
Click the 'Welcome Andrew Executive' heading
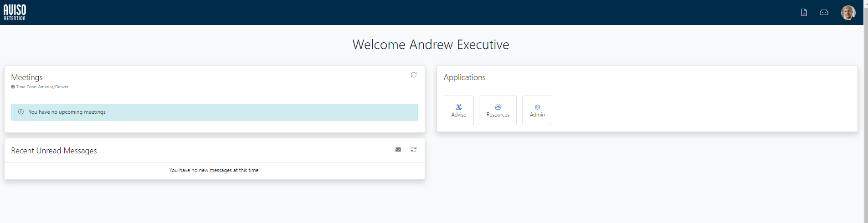pyautogui.click(x=431, y=45)
